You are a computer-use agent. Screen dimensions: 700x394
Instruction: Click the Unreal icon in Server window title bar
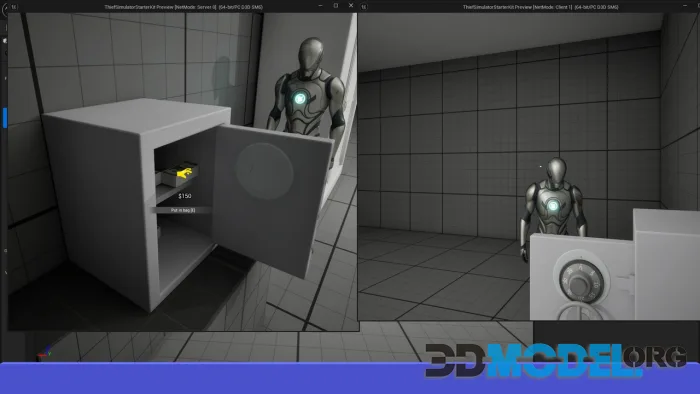pyautogui.click(x=14, y=7)
